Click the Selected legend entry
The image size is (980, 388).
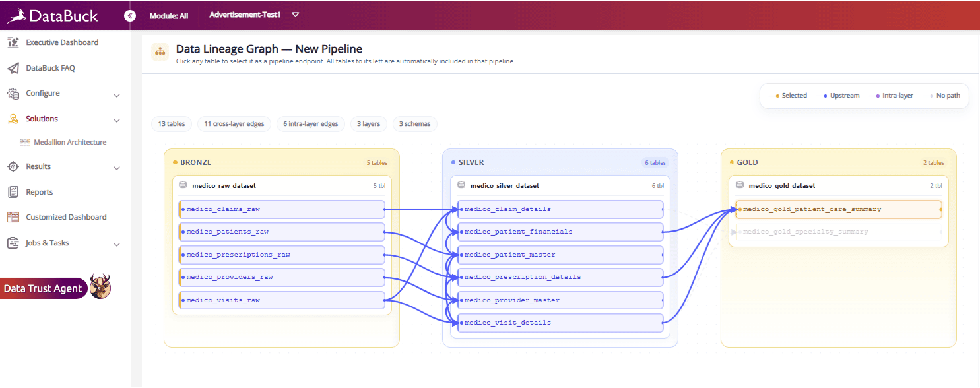(788, 96)
